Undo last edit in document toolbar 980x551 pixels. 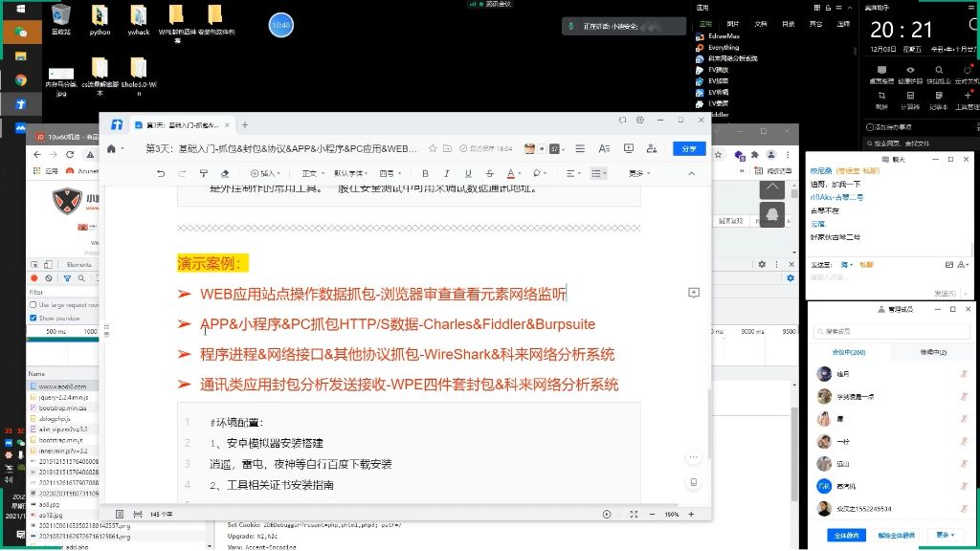point(161,174)
